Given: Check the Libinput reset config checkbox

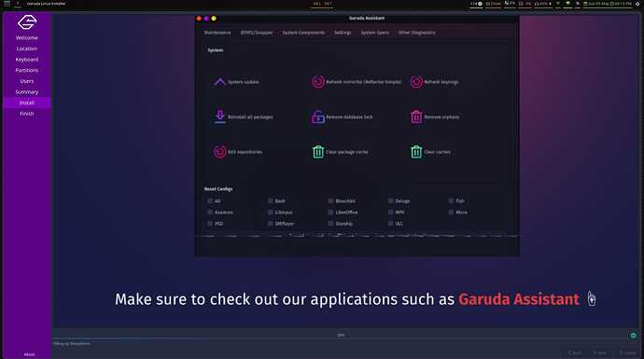Looking at the screenshot, I should [271, 212].
